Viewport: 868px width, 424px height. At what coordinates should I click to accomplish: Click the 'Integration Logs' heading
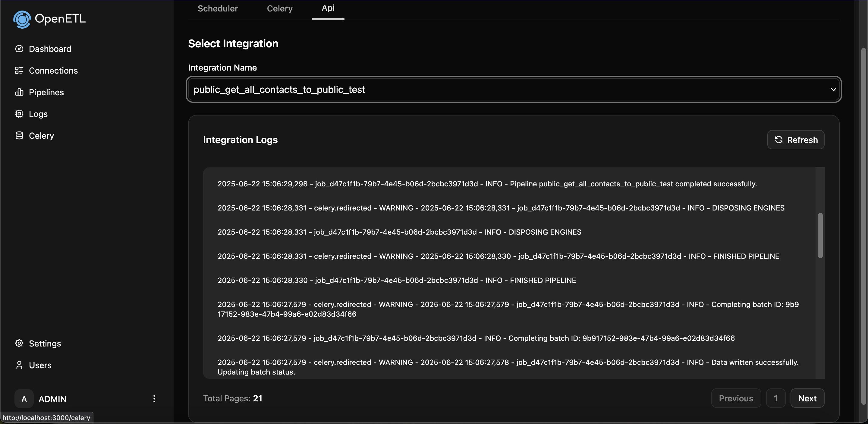pos(240,140)
